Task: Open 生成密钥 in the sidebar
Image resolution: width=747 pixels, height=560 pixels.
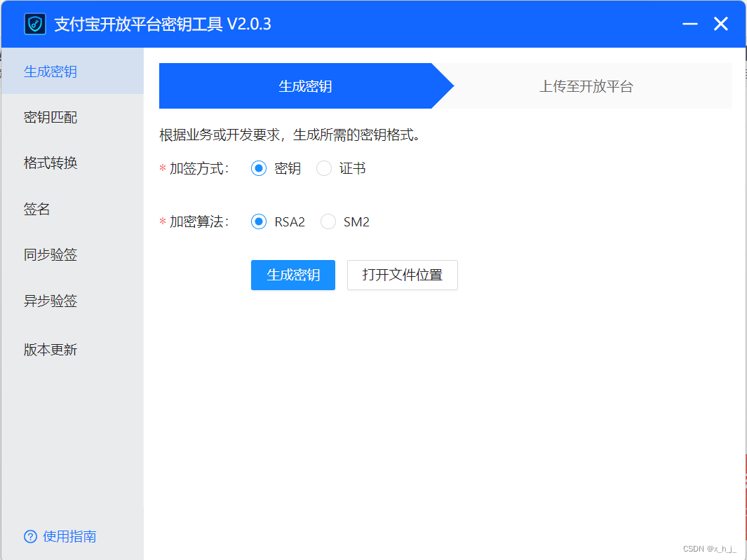Action: (72, 71)
